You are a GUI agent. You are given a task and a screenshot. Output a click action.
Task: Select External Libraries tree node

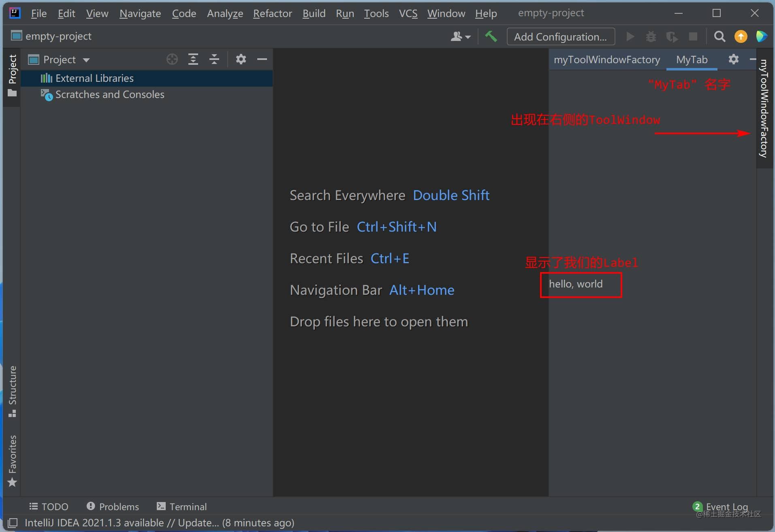click(x=147, y=78)
